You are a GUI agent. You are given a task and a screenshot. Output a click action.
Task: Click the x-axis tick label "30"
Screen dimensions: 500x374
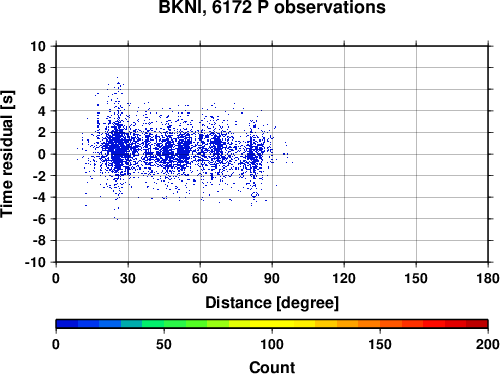click(128, 278)
